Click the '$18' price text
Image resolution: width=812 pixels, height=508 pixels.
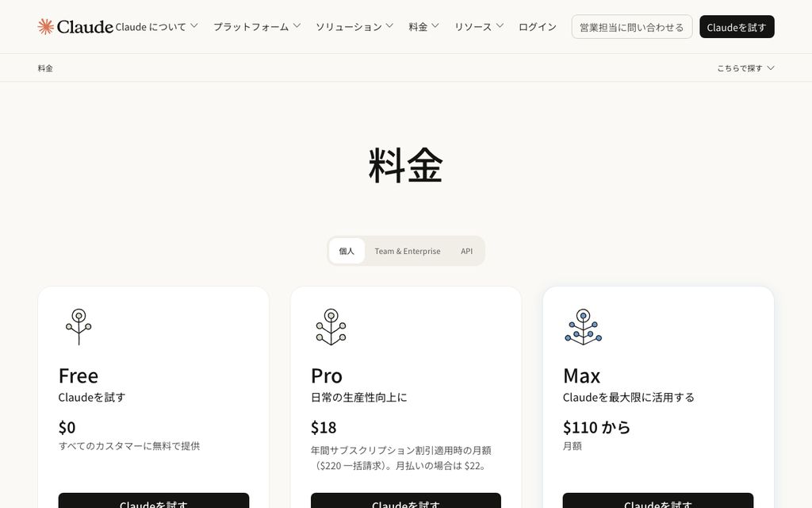tap(324, 427)
